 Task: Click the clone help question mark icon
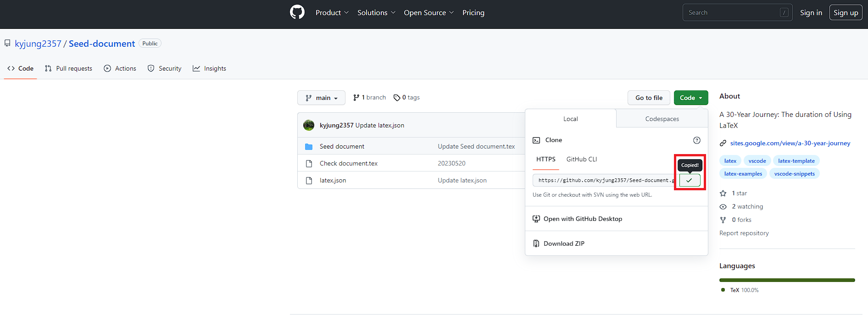(696, 140)
